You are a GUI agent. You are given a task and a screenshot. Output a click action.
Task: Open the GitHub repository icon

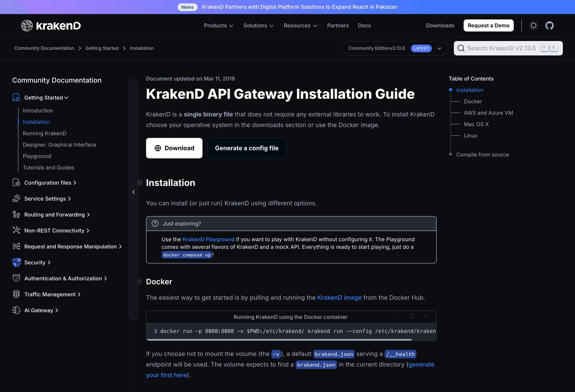tap(549, 25)
